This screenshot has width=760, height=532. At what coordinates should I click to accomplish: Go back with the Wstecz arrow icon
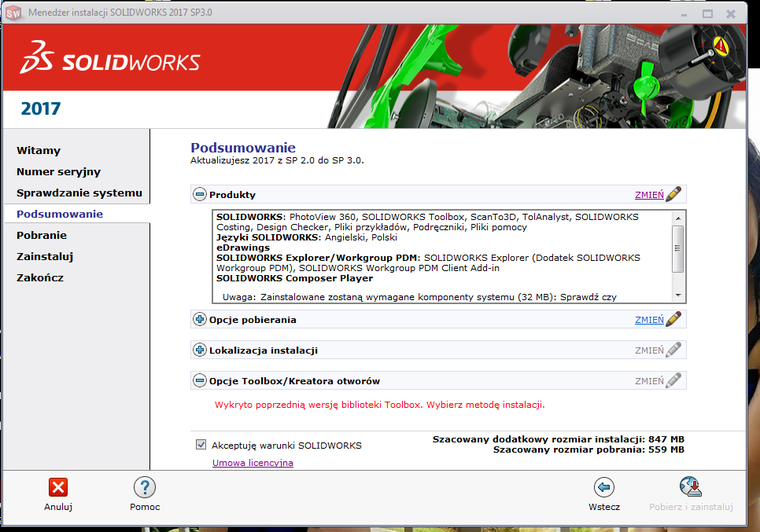point(604,487)
